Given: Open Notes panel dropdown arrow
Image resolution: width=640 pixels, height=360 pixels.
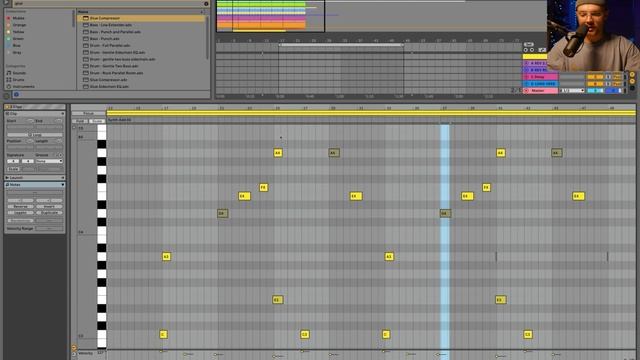Looking at the screenshot, I should click(x=62, y=185).
